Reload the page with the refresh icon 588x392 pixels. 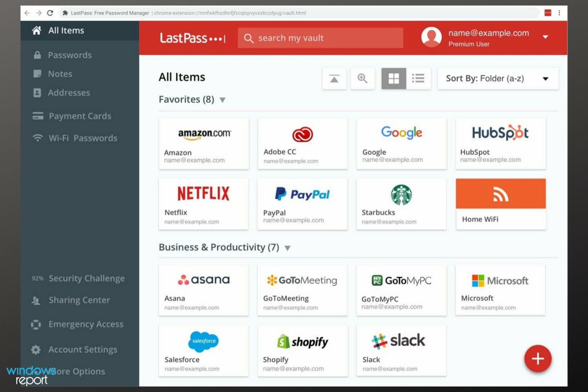(50, 13)
